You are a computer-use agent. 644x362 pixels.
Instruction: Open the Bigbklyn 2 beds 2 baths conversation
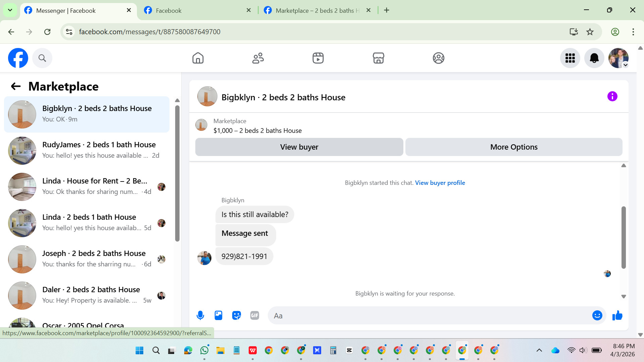click(x=87, y=114)
